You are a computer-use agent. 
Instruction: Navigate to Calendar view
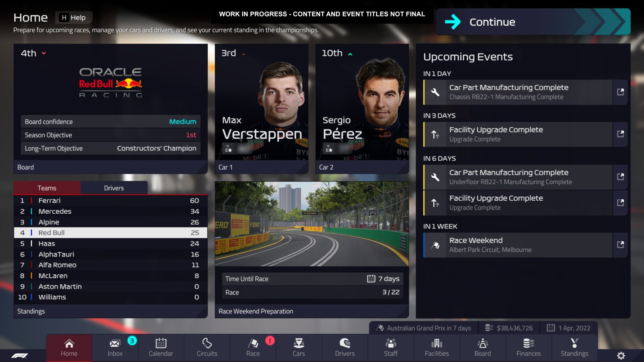pos(161,347)
